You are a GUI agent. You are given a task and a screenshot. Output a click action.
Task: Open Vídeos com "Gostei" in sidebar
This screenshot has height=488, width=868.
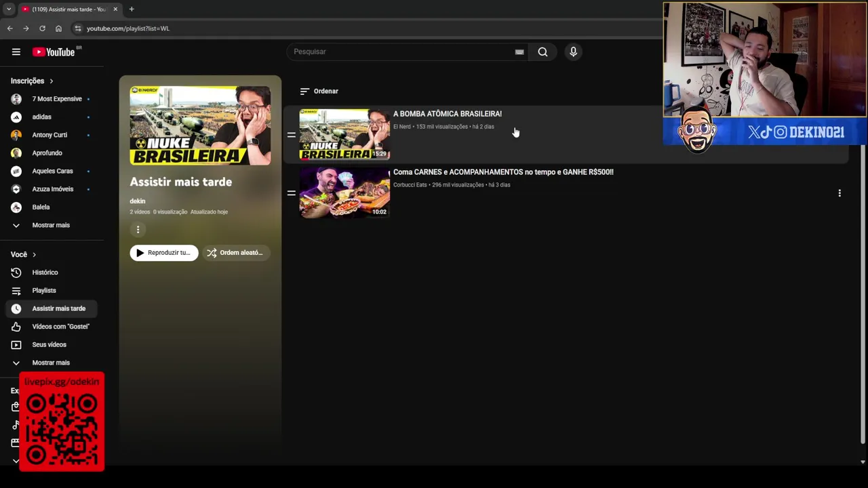click(51, 327)
